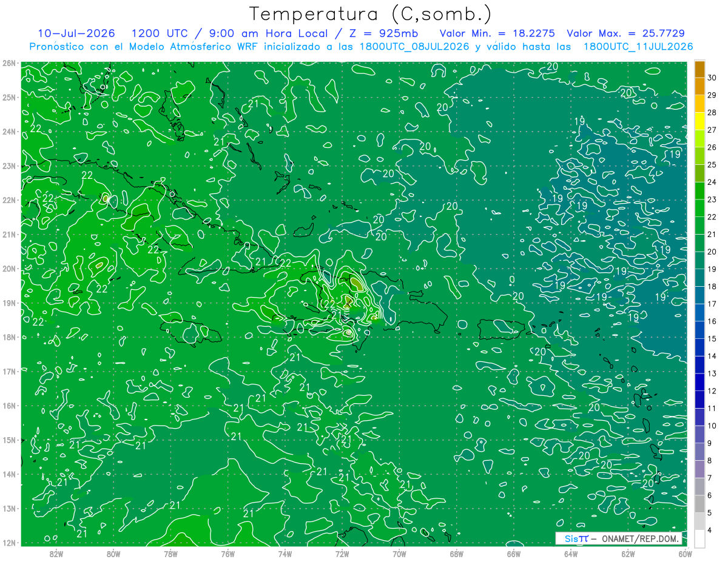Image resolution: width=728 pixels, height=562 pixels.
Task: Click the '64W' longitude label
Action: (x=570, y=554)
